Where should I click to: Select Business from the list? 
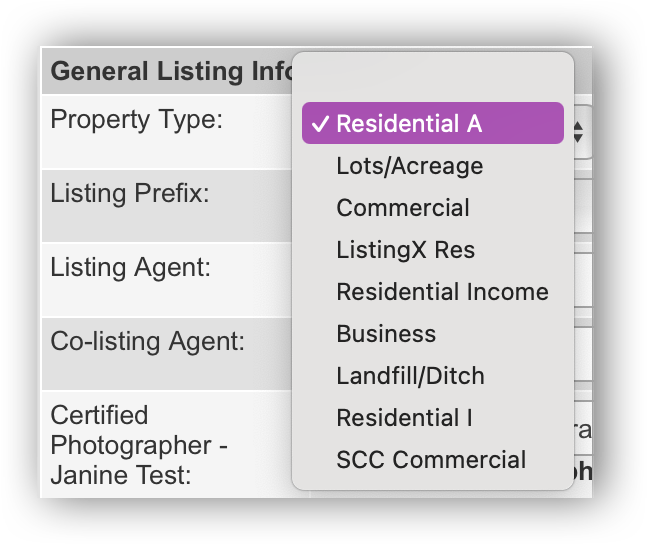[386, 334]
